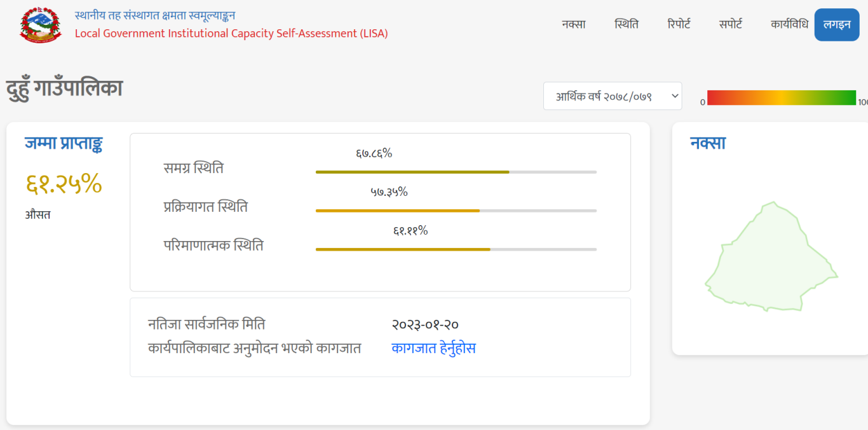Click the स्थानीय तह संस्थागत क्षमता स्वमूल्याङ्कन title
This screenshot has height=430, width=868.
tap(155, 15)
